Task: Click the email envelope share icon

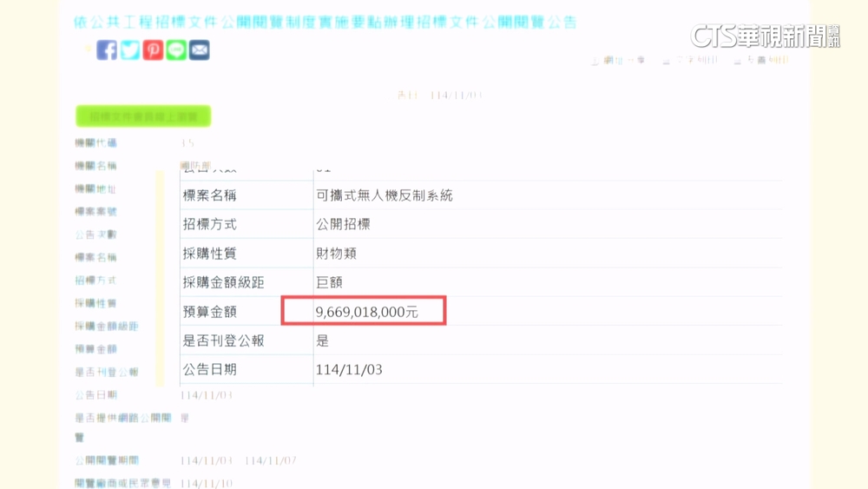Action: (x=200, y=50)
